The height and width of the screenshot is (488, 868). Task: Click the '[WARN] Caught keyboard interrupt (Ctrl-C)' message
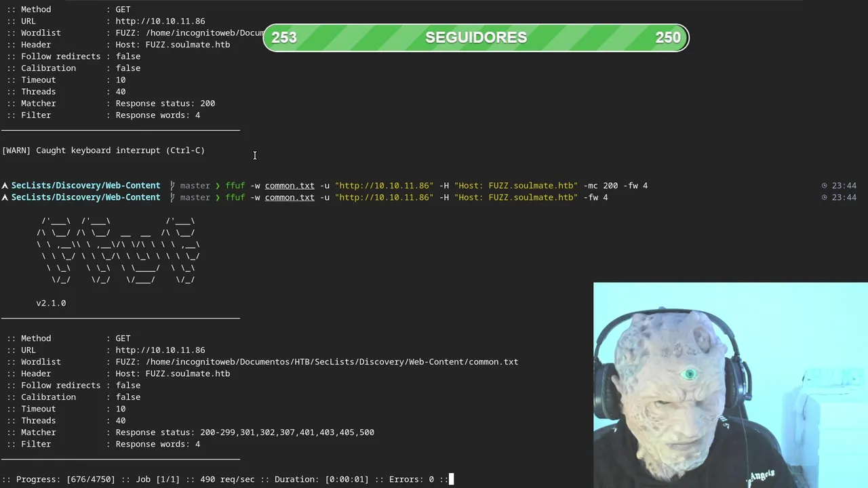click(103, 150)
